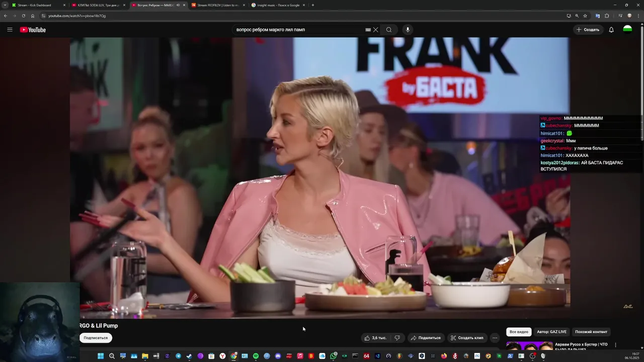This screenshot has height=362, width=644.
Task: Open WhatsApp from the taskbar
Action: [333, 356]
